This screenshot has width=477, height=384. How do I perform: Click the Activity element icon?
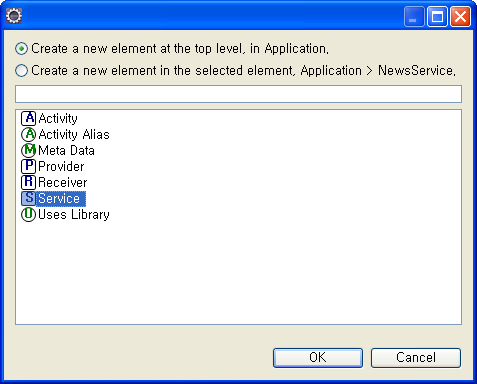click(28, 118)
